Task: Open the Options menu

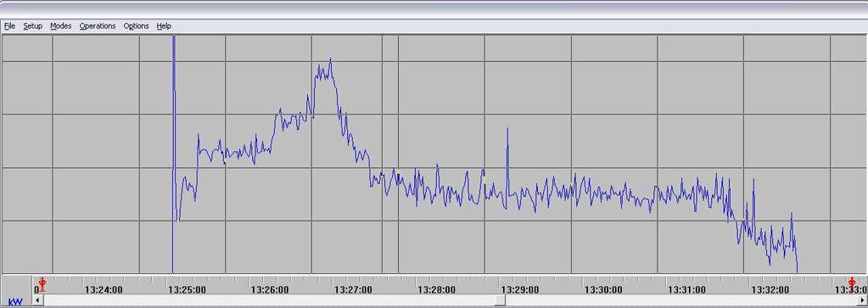Action: 136,26
